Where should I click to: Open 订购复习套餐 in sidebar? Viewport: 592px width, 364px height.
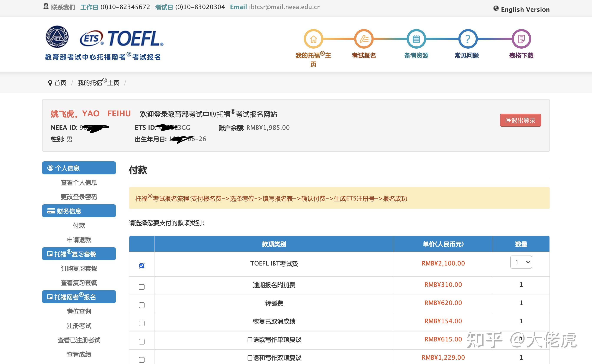(x=79, y=268)
